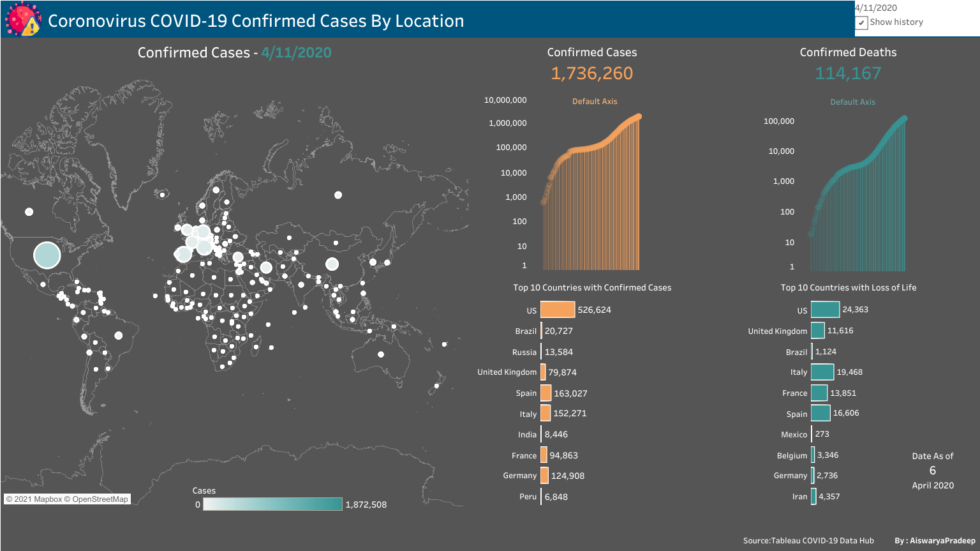Select the France deaths bar 13,851
Image resolution: width=980 pixels, height=551 pixels.
tap(819, 393)
